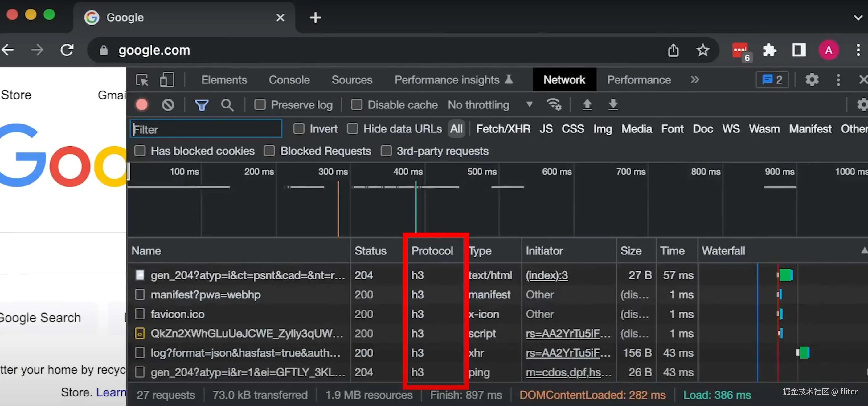Check the Disable cache option
Viewport: 868px width, 406px height.
click(357, 105)
